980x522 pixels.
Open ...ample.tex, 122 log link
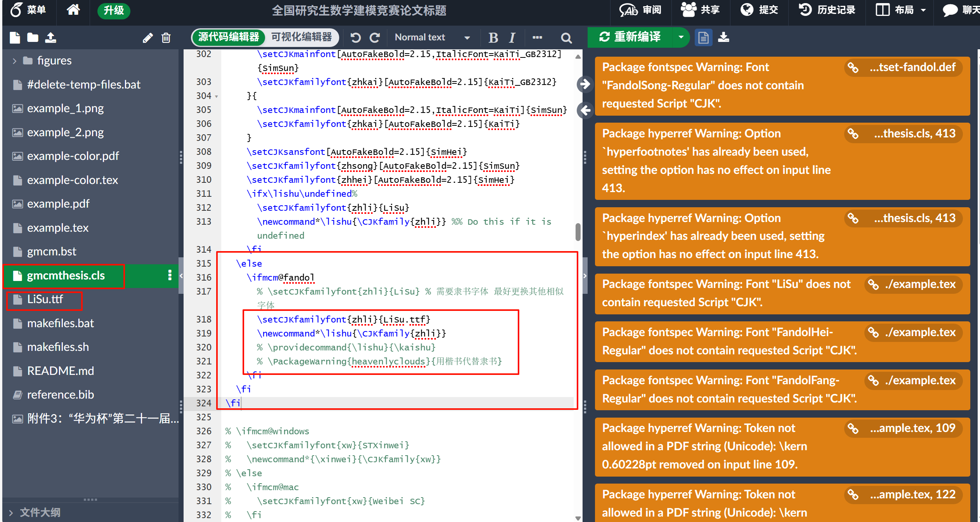[903, 494]
